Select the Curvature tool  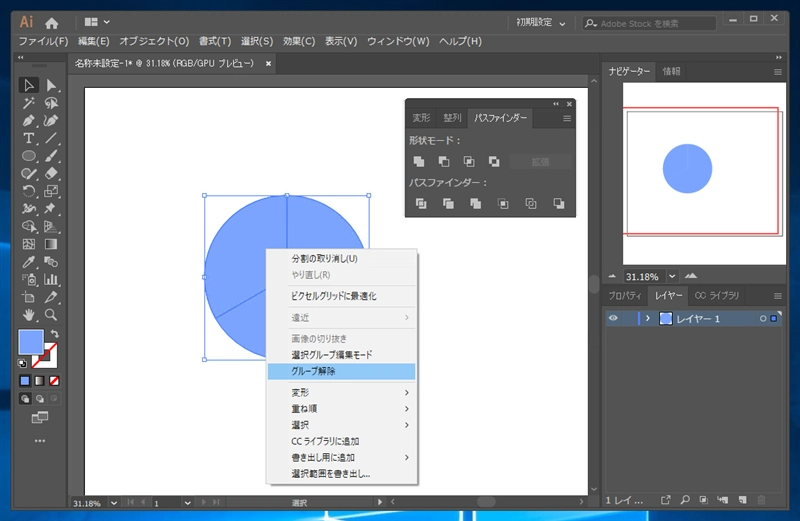(51, 121)
